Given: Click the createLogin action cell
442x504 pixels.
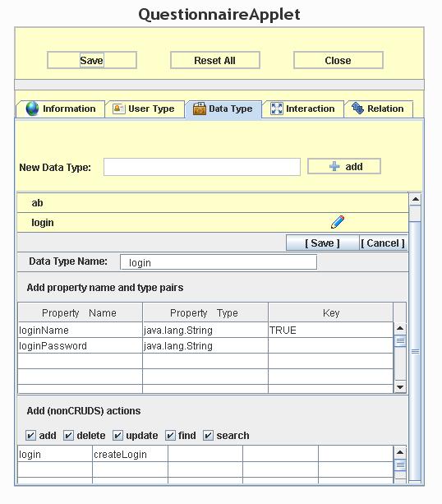Looking at the screenshot, I should point(130,454).
